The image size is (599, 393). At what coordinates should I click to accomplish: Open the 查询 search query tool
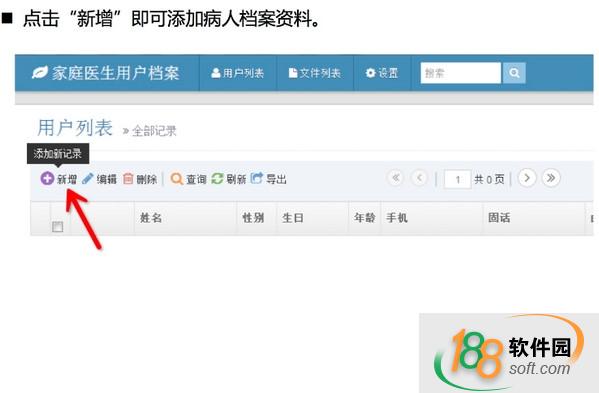189,179
